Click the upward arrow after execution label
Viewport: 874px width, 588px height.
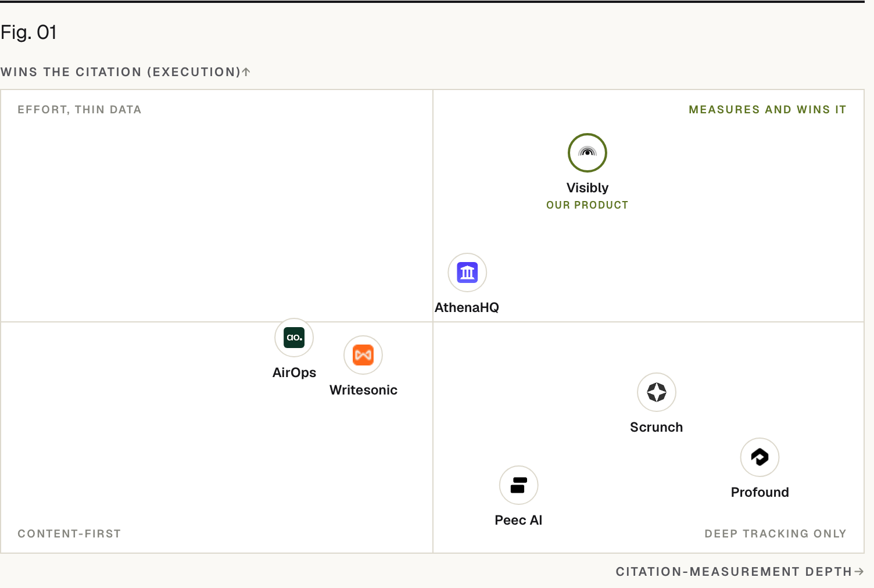[246, 72]
